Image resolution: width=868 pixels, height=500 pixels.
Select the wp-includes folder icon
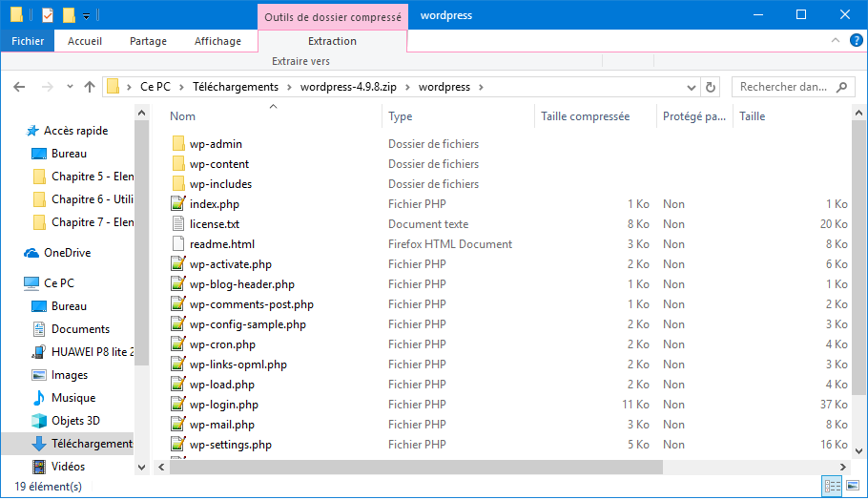(178, 184)
